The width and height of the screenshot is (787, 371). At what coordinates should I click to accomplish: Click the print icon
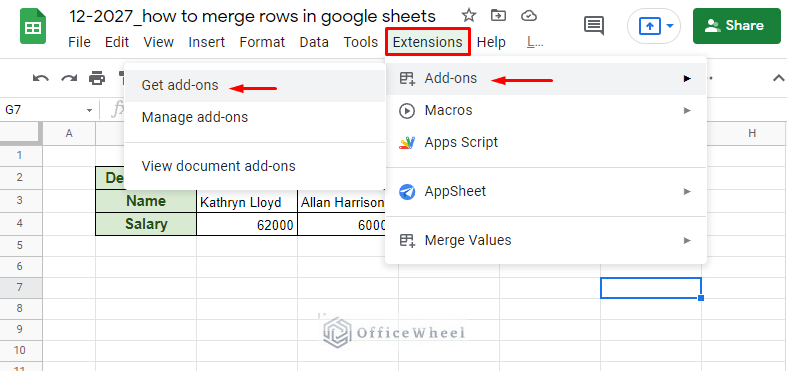(x=97, y=78)
